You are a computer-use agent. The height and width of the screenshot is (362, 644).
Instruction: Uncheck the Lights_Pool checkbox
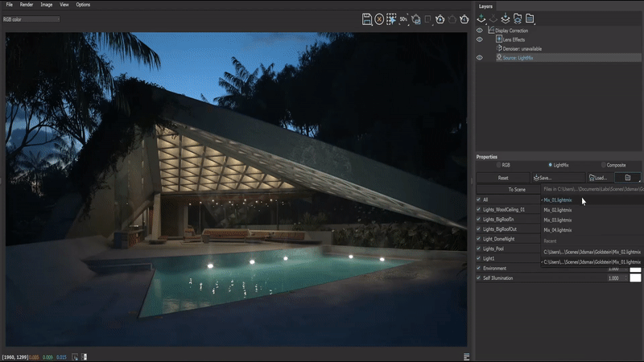pyautogui.click(x=479, y=249)
